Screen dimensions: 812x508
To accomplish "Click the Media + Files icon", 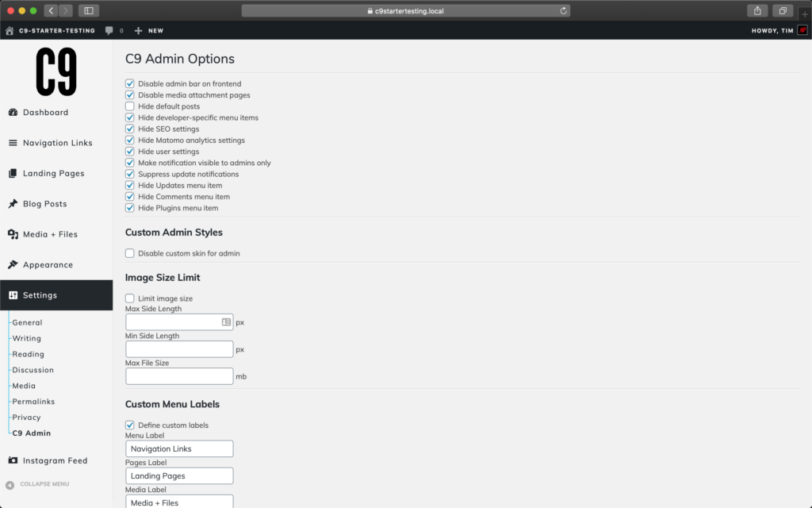I will (x=13, y=234).
